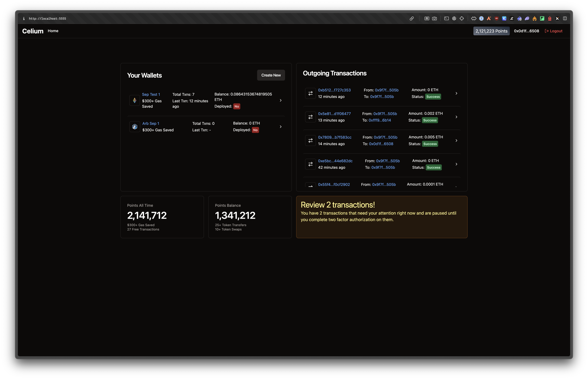The height and width of the screenshot is (379, 588).
Task: Click the Celium logo
Action: point(33,31)
